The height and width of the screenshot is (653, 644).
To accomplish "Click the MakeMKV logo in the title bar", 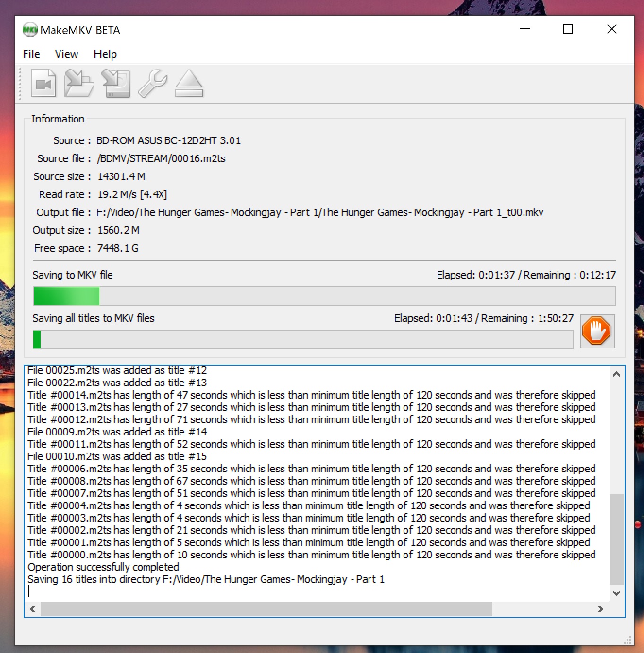I will (30, 30).
